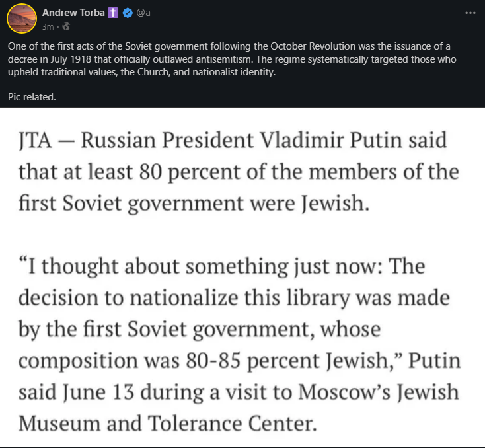Click the purple cross emoji badge
This screenshot has width=485, height=448.
coord(114,13)
